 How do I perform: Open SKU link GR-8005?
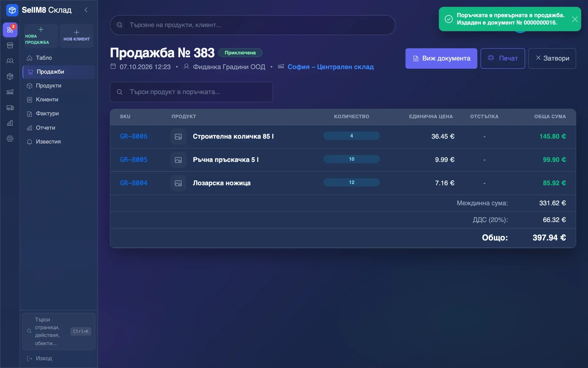click(x=134, y=160)
